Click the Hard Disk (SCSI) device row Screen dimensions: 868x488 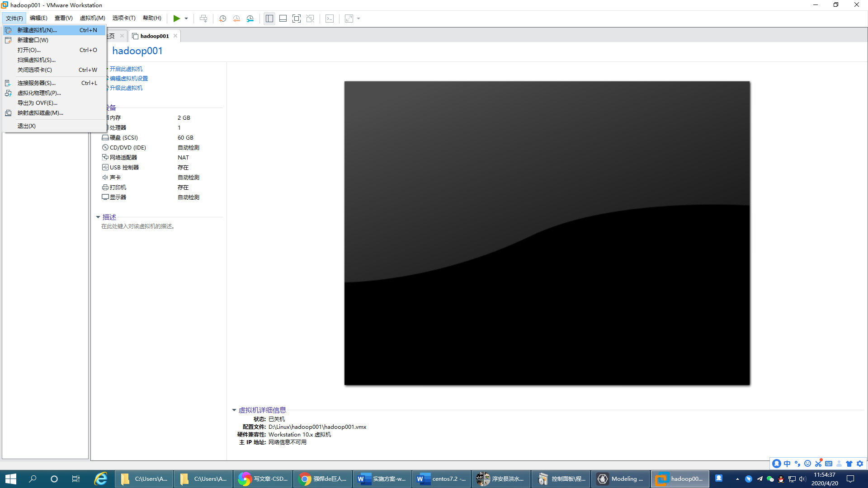(x=124, y=138)
